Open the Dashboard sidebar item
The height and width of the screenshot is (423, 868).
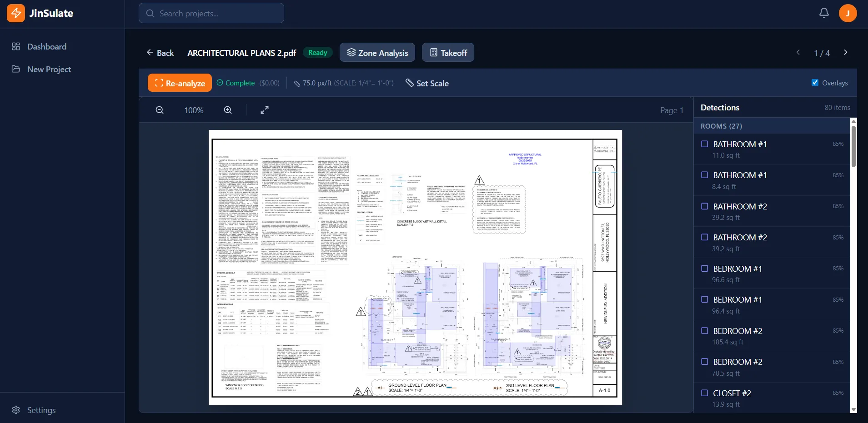[46, 47]
